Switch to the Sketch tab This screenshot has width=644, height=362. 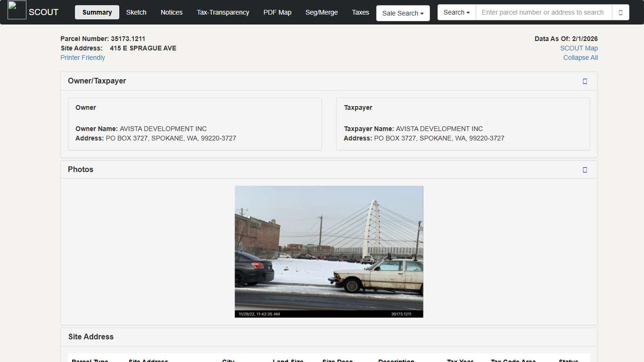point(136,13)
